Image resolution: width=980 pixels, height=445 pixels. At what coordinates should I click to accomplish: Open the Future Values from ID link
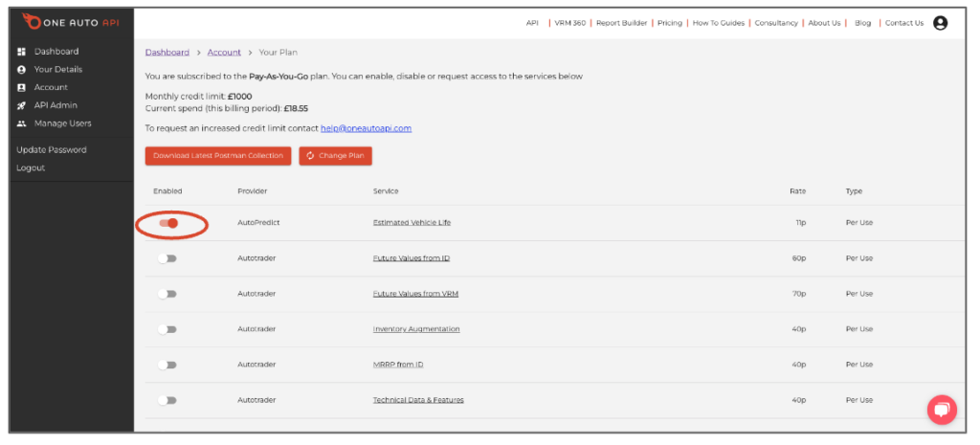[x=412, y=258]
